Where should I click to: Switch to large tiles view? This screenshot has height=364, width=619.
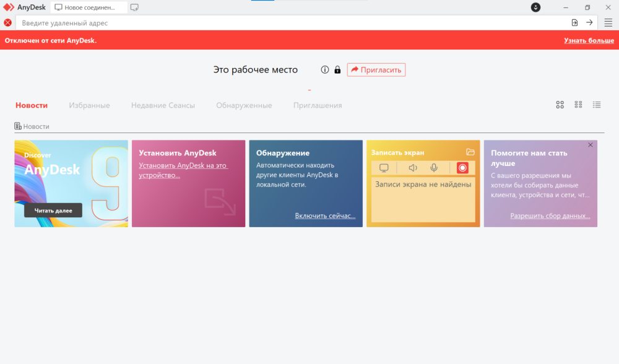(x=560, y=105)
